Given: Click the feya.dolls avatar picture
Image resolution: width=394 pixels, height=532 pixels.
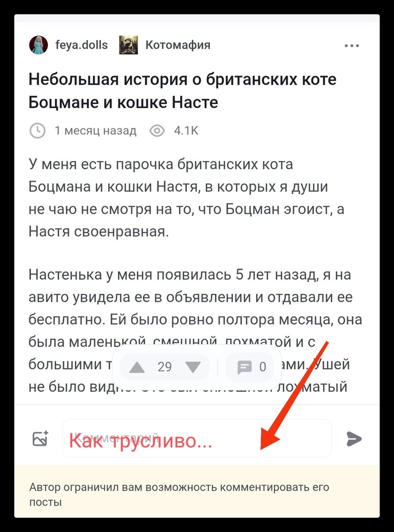Looking at the screenshot, I should pyautogui.click(x=38, y=45).
